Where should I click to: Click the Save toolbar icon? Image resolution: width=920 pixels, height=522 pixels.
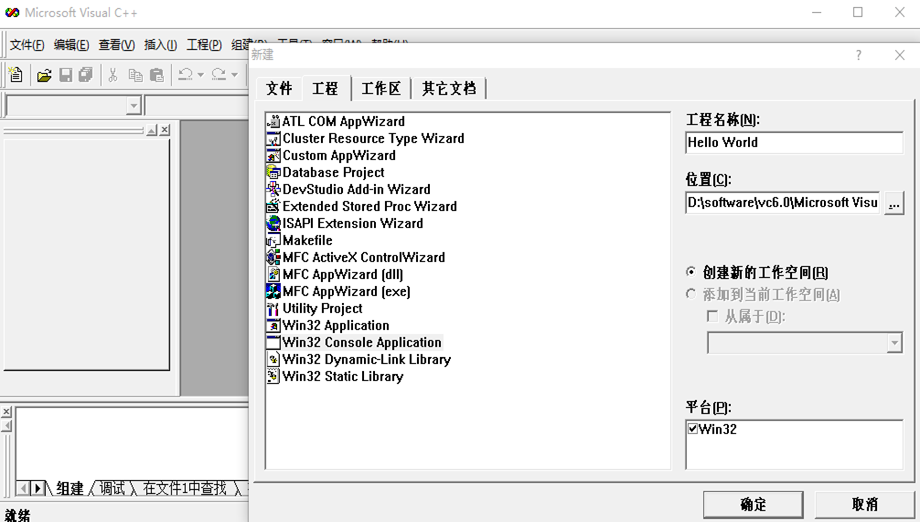[x=66, y=75]
